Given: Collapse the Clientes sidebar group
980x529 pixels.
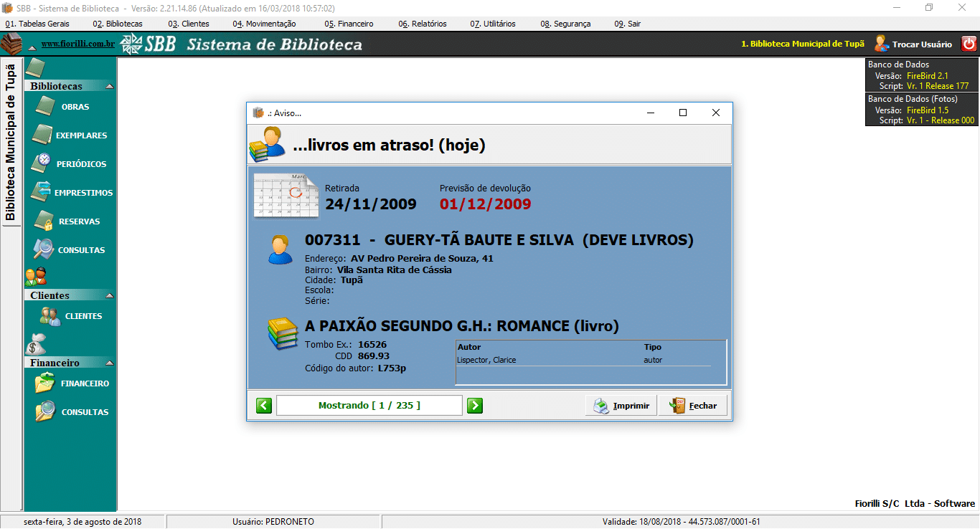Looking at the screenshot, I should [109, 295].
